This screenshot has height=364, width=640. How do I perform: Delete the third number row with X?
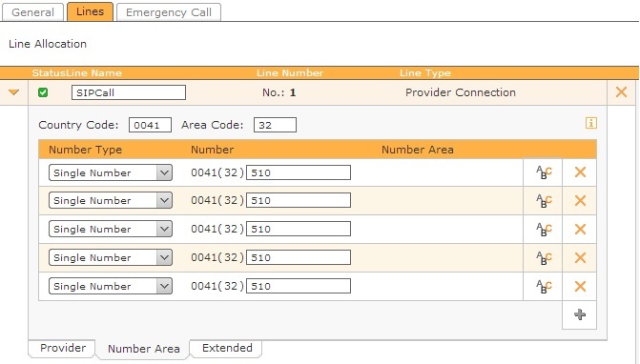coord(580,229)
